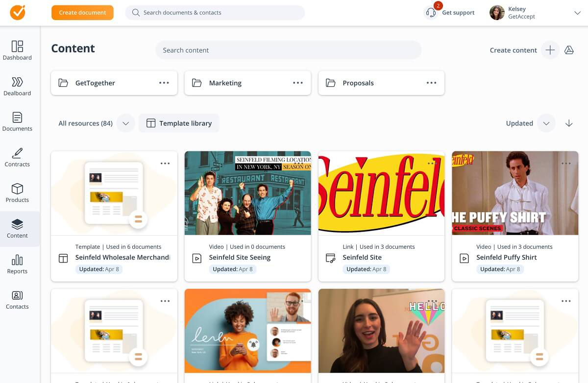This screenshot has width=588, height=383.
Task: Open the Updated sort dropdown chevron
Action: pyautogui.click(x=546, y=123)
